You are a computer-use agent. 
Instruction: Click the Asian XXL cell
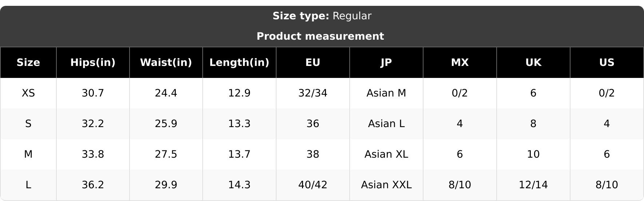point(386,185)
